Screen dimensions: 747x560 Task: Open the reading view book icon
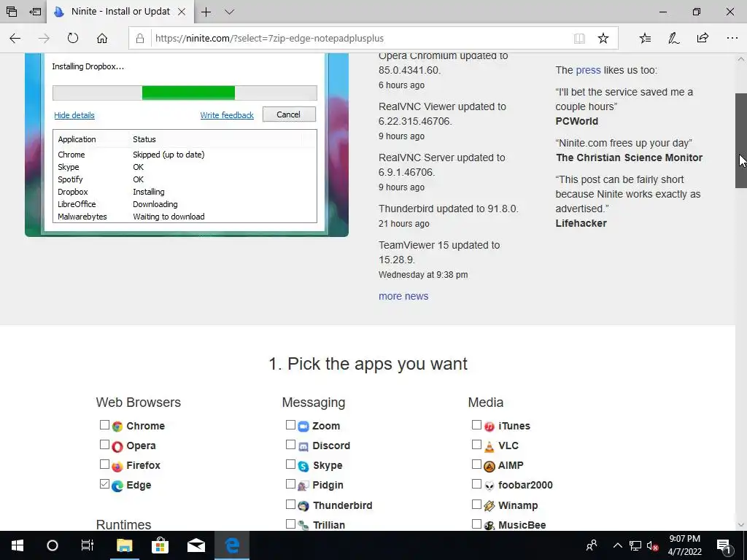click(579, 38)
